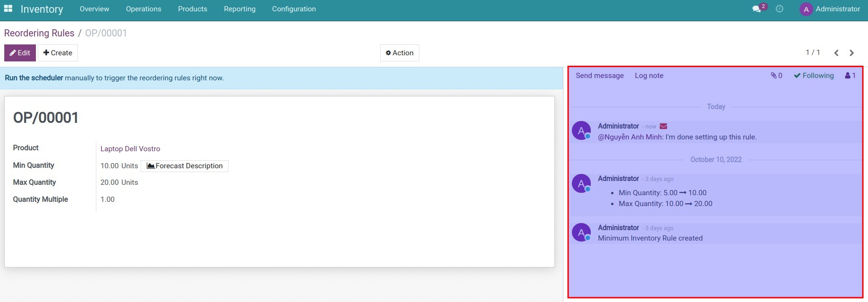Open the conversations messages icon
The height and width of the screenshot is (302, 868).
coord(757,9)
